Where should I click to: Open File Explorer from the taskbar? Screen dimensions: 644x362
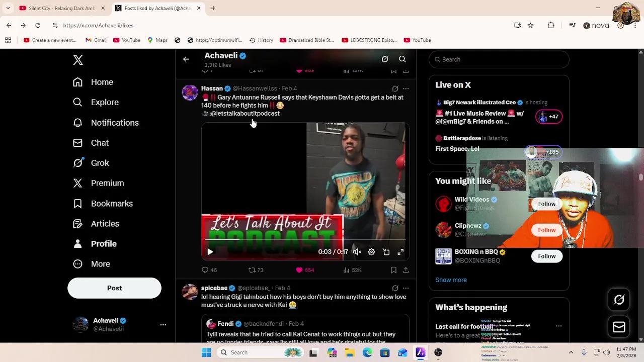click(350, 352)
